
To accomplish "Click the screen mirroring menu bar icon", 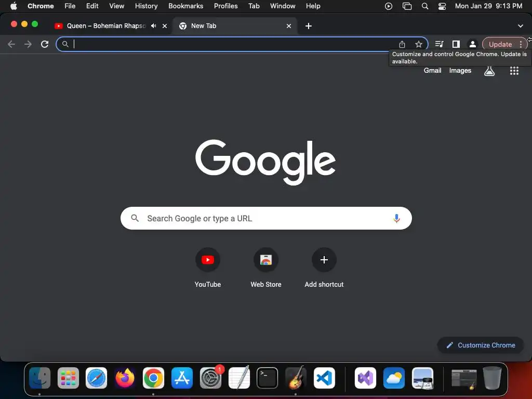I will (x=407, y=6).
